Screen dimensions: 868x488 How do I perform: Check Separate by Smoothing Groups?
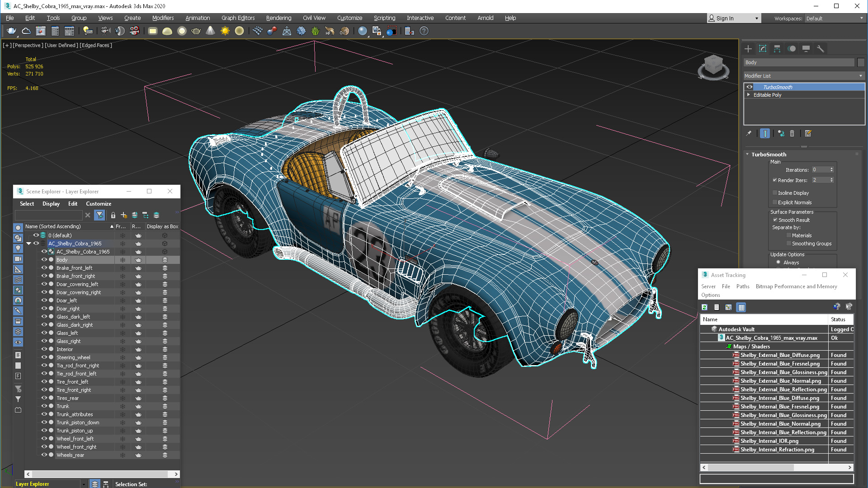pos(789,244)
